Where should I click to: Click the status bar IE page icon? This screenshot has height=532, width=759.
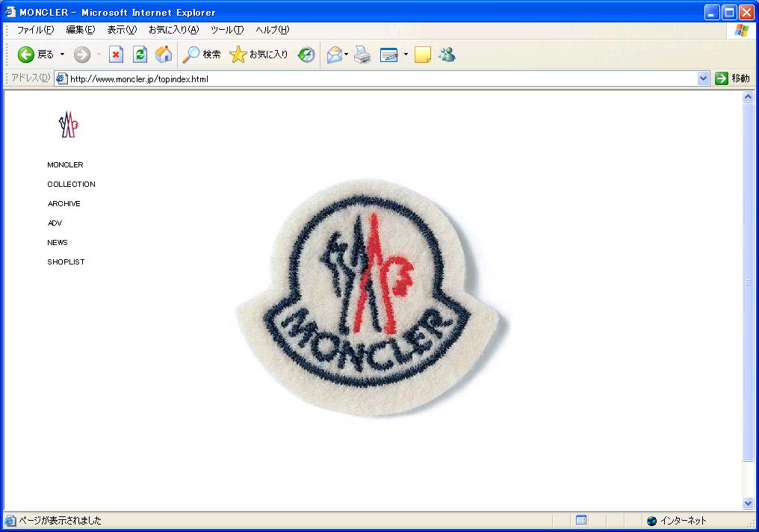tap(10, 521)
